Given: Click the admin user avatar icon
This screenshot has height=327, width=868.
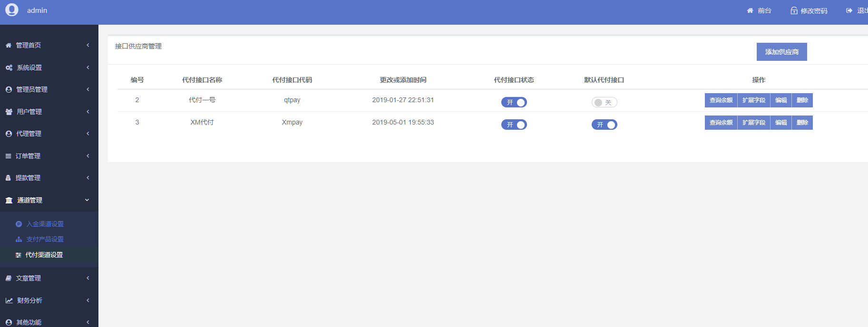Looking at the screenshot, I should pos(12,10).
